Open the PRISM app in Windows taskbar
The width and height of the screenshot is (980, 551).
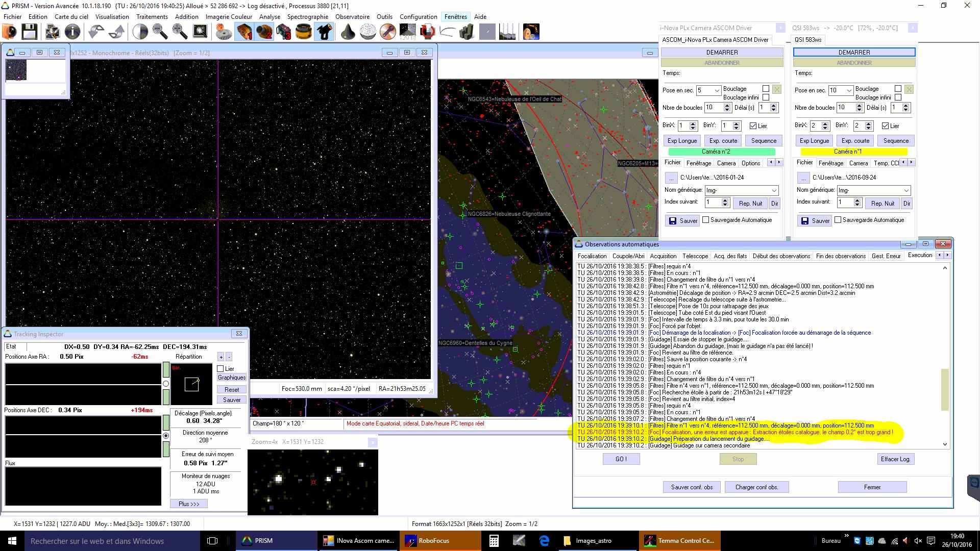pyautogui.click(x=263, y=540)
